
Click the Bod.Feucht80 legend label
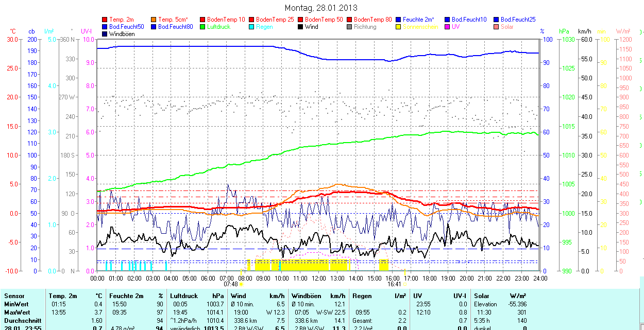pos(175,27)
